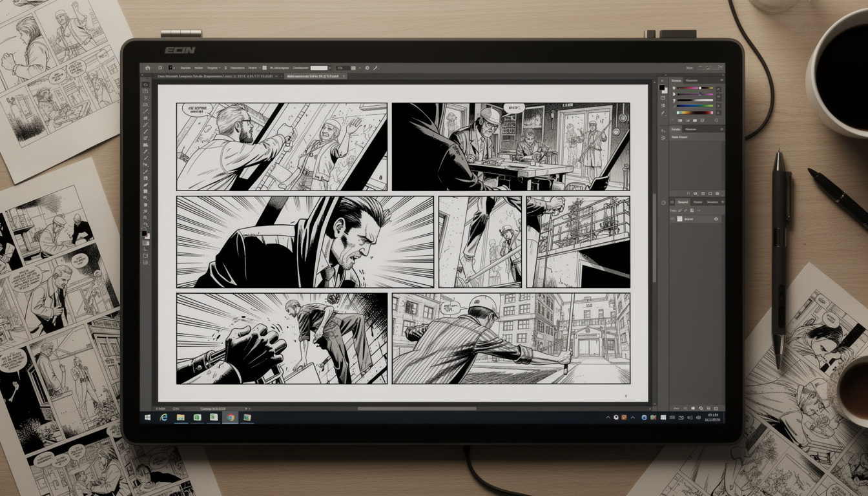868x496 pixels.
Task: Select the layer thumbnail in Layers panel
Action: pyautogui.click(x=679, y=219)
